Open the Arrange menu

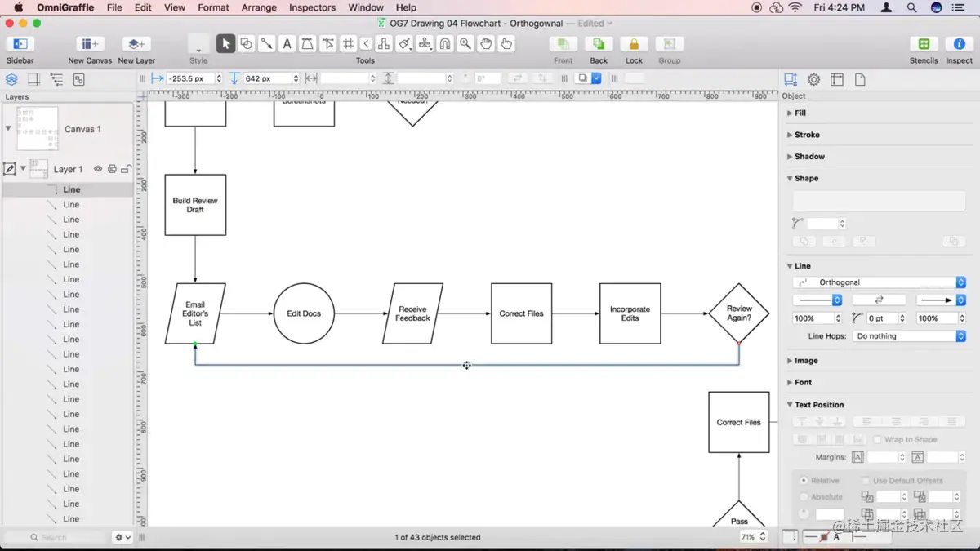(259, 7)
